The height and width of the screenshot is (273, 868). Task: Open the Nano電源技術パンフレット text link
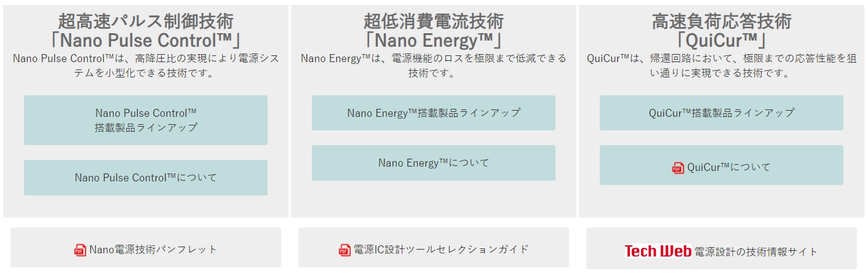tap(153, 250)
